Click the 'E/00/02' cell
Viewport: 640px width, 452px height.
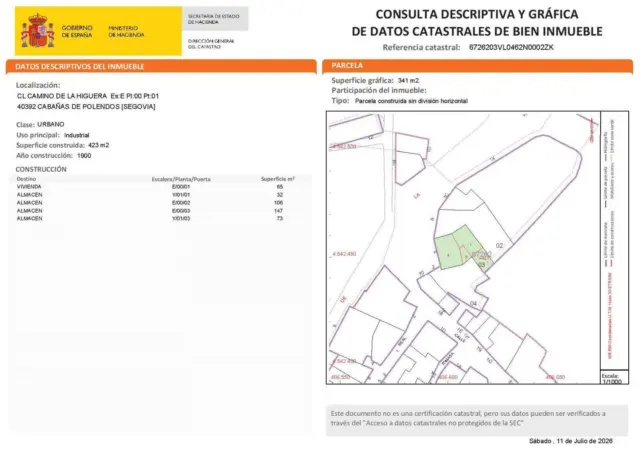pos(181,203)
